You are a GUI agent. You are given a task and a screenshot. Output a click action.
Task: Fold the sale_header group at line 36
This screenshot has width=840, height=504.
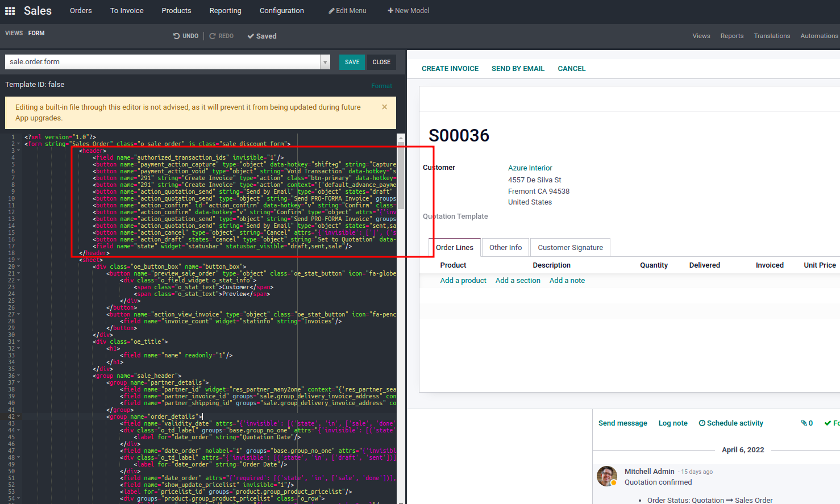(x=18, y=376)
